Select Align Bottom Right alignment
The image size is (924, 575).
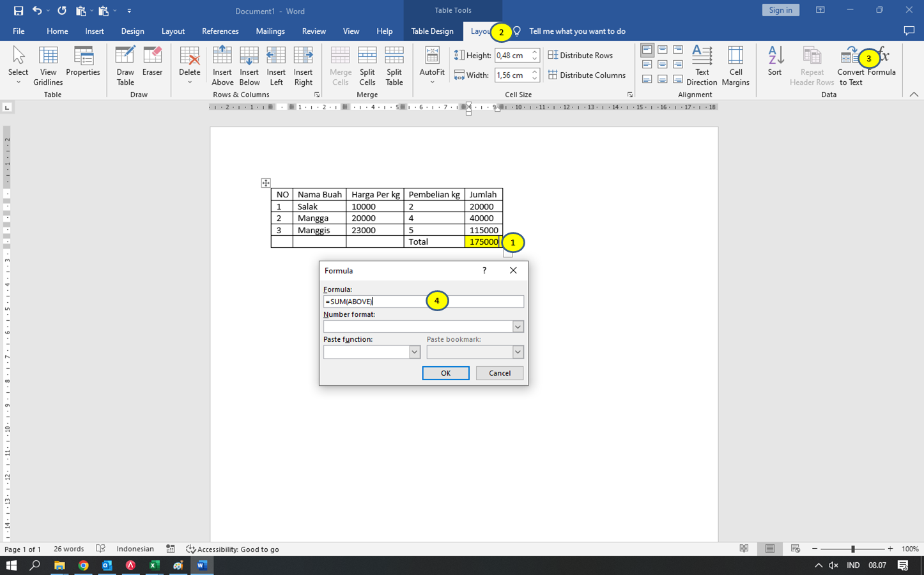point(678,79)
